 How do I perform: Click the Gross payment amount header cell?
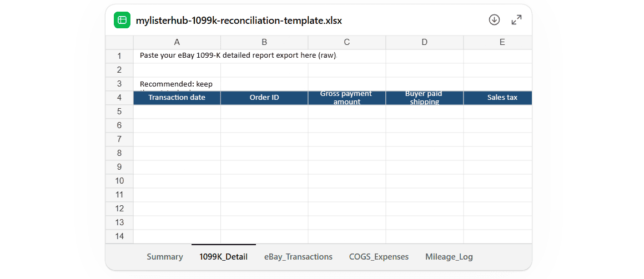pyautogui.click(x=347, y=98)
